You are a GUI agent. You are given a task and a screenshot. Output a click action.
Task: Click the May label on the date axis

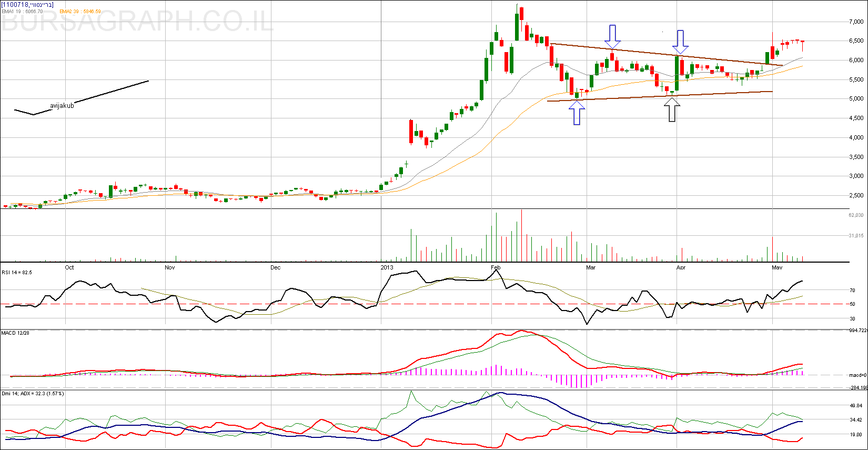776,267
